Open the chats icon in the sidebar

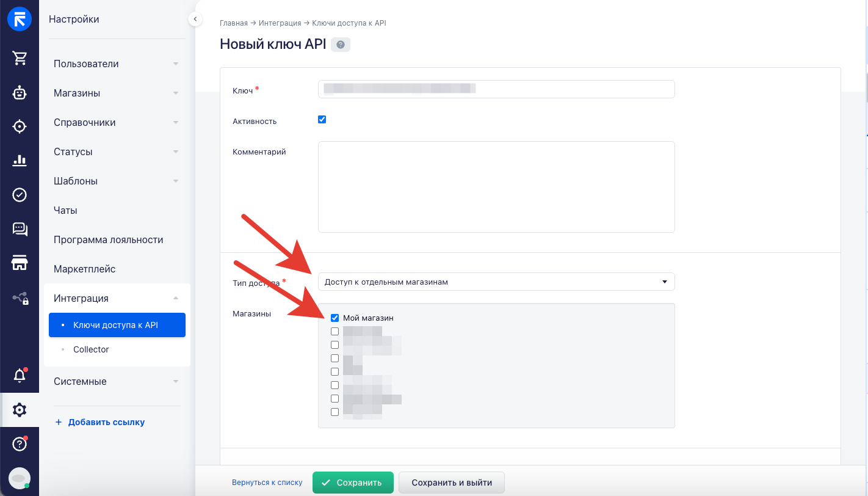pos(20,229)
